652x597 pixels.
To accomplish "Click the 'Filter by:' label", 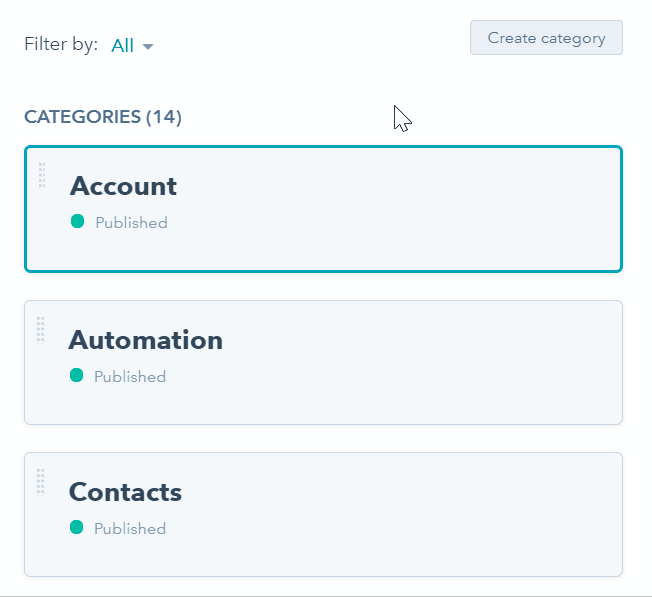I will point(61,44).
